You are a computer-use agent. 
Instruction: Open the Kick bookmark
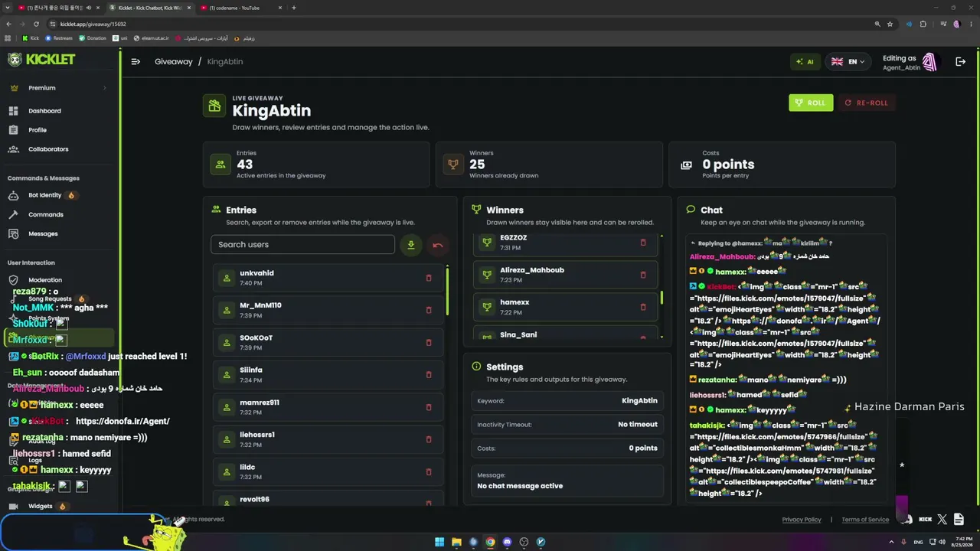[x=31, y=38]
